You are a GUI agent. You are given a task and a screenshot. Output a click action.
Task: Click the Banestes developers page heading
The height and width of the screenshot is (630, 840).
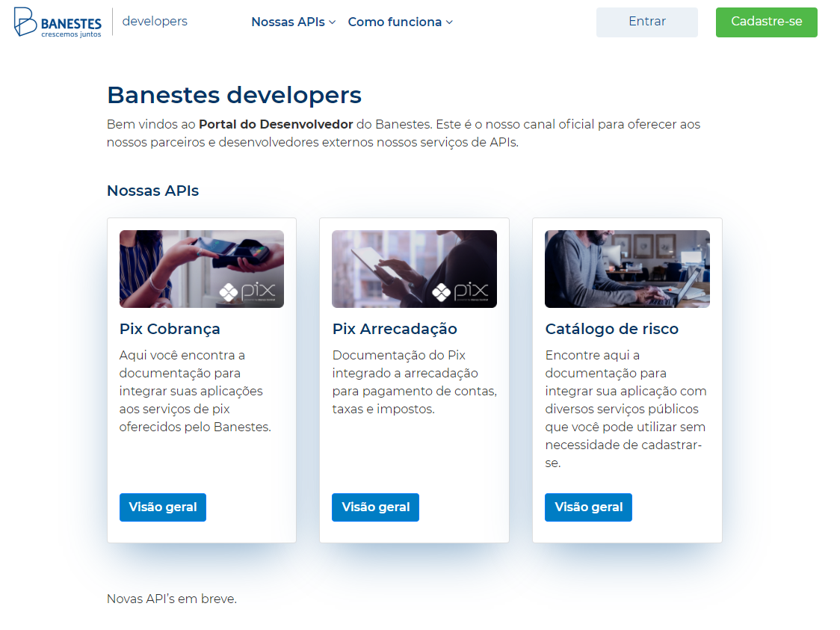(x=234, y=95)
